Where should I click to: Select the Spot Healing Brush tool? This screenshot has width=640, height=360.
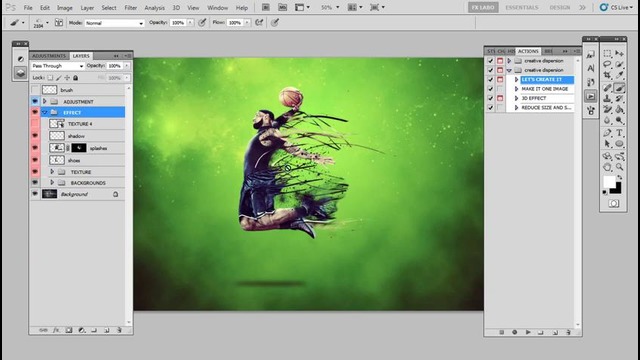point(607,87)
